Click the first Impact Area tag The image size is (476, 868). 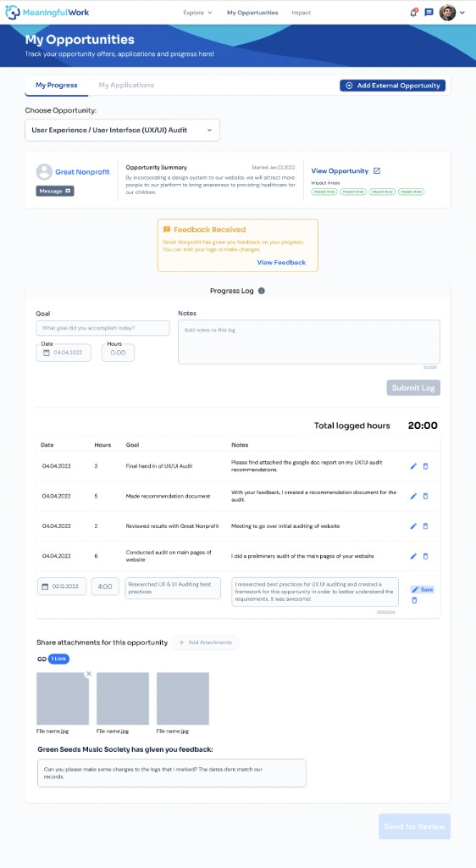(324, 192)
